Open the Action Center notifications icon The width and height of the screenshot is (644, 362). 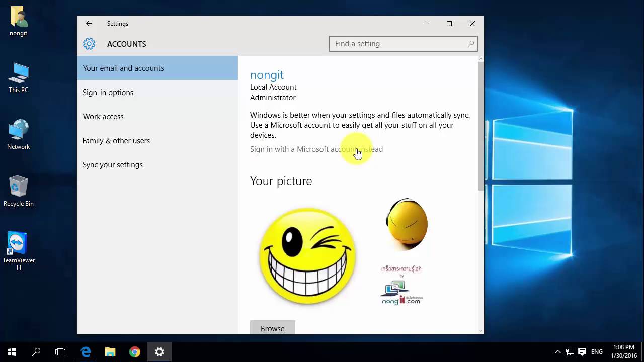[x=582, y=352]
